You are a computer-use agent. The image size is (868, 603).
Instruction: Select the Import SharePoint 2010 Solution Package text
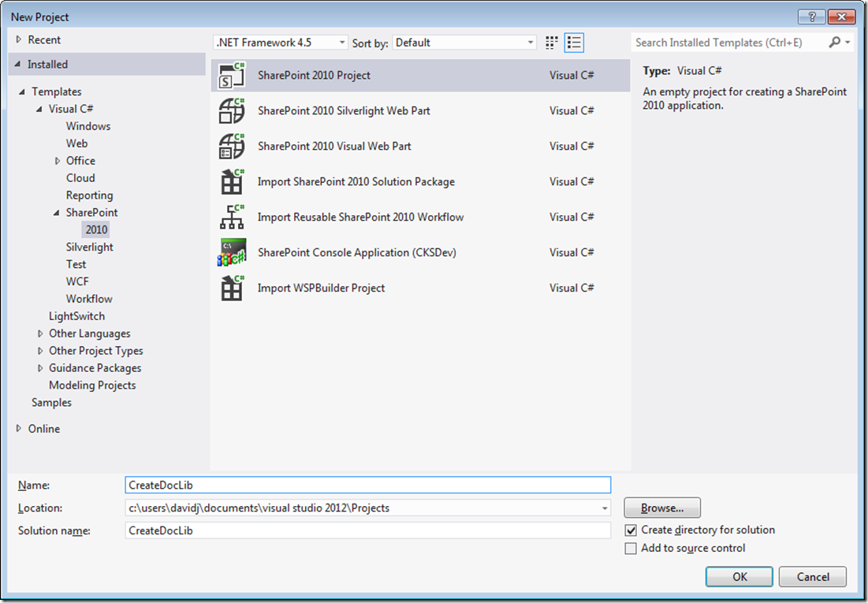(x=356, y=181)
